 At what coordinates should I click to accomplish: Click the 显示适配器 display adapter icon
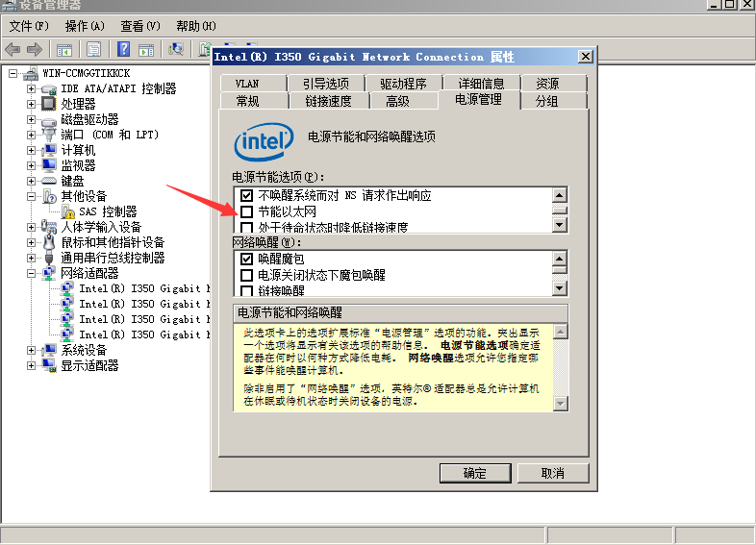point(49,366)
